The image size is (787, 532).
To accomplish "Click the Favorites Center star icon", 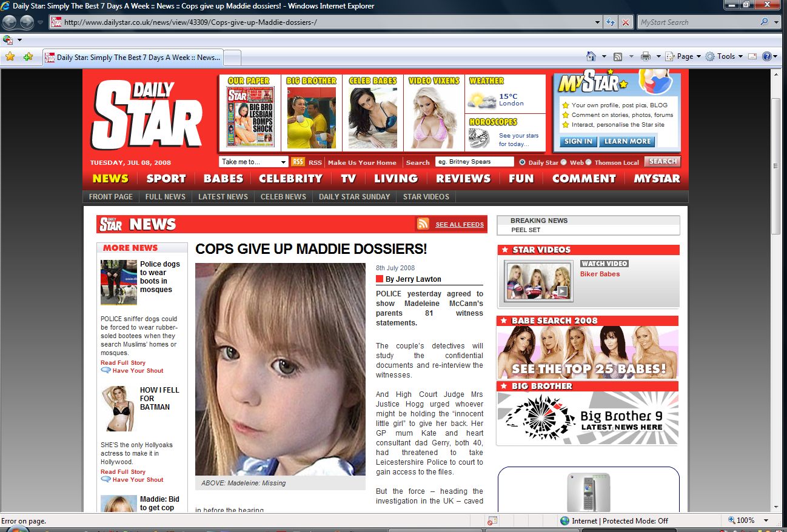I will tap(10, 57).
